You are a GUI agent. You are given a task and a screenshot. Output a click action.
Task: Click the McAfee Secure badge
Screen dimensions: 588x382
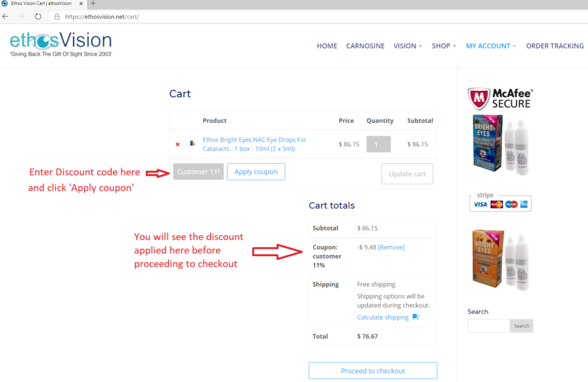pos(500,98)
